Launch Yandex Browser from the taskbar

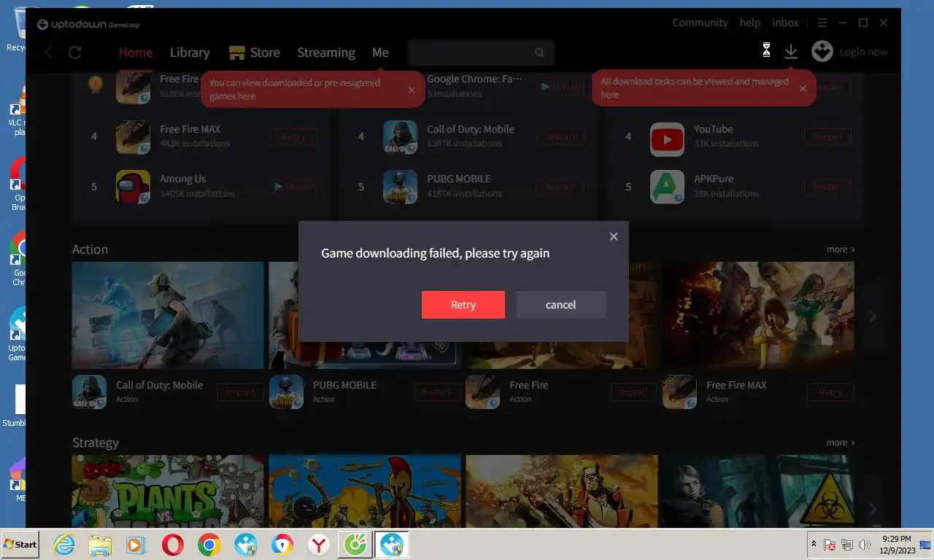pos(319,545)
